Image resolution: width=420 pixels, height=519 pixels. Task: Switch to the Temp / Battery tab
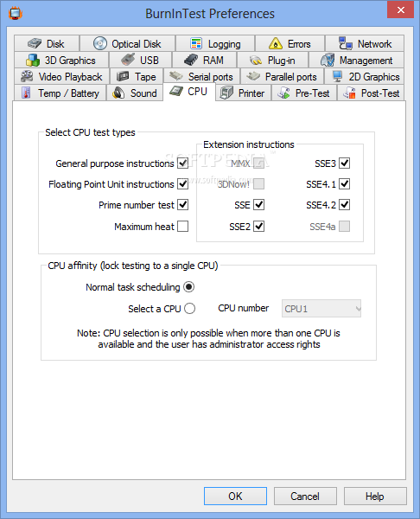pos(60,93)
